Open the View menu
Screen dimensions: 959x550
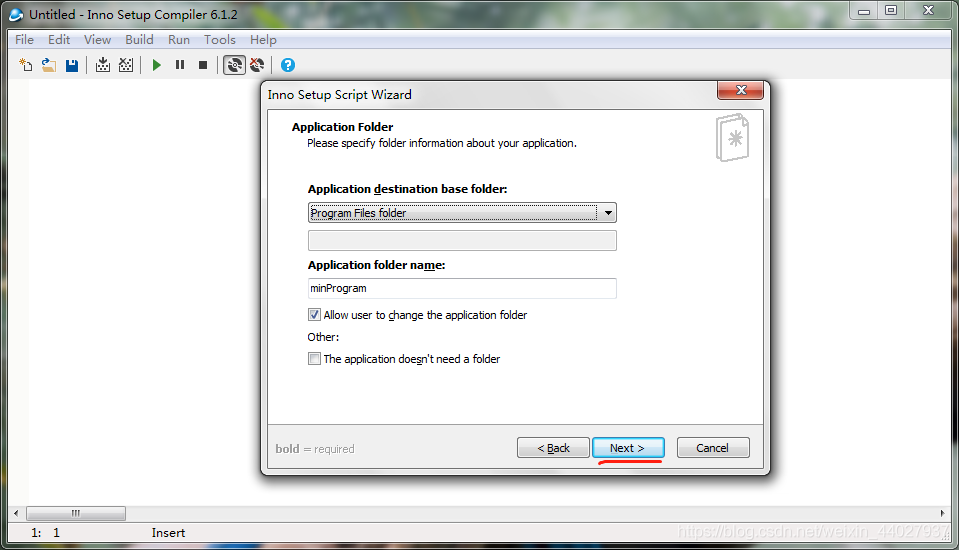tap(97, 40)
